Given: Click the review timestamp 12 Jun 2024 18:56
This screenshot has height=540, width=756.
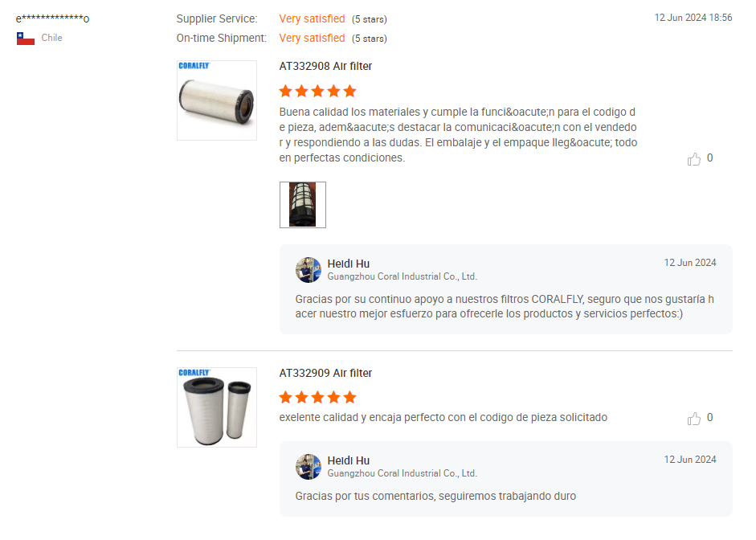Looking at the screenshot, I should (x=693, y=18).
